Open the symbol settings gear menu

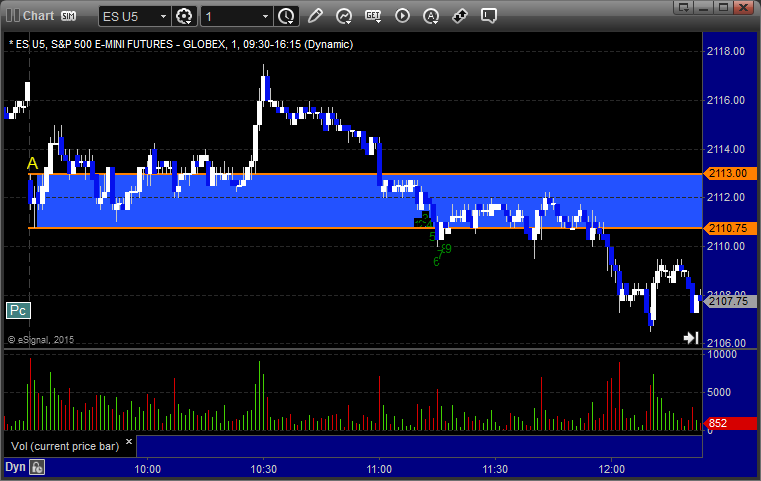[x=184, y=17]
